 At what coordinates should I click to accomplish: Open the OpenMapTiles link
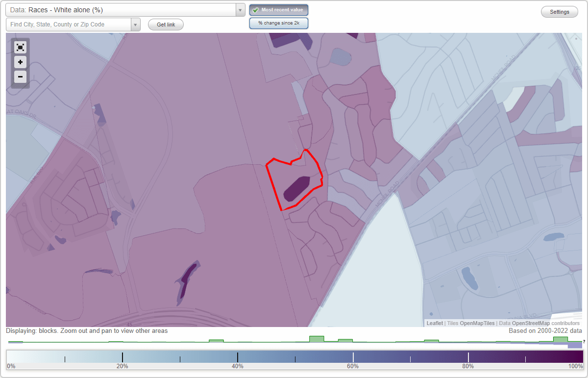coord(477,323)
